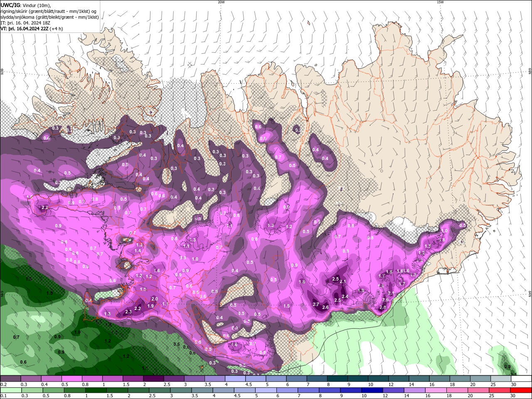Click the "2.6" precipitation value on the map
Image resolution: width=532 pixels, height=399 pixels.
coord(325,307)
